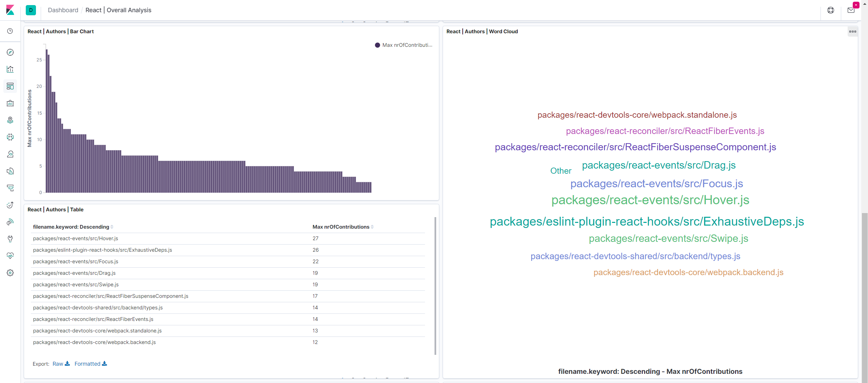This screenshot has width=868, height=383.
Task: Click React | Authors | Table title
Action: (55, 210)
